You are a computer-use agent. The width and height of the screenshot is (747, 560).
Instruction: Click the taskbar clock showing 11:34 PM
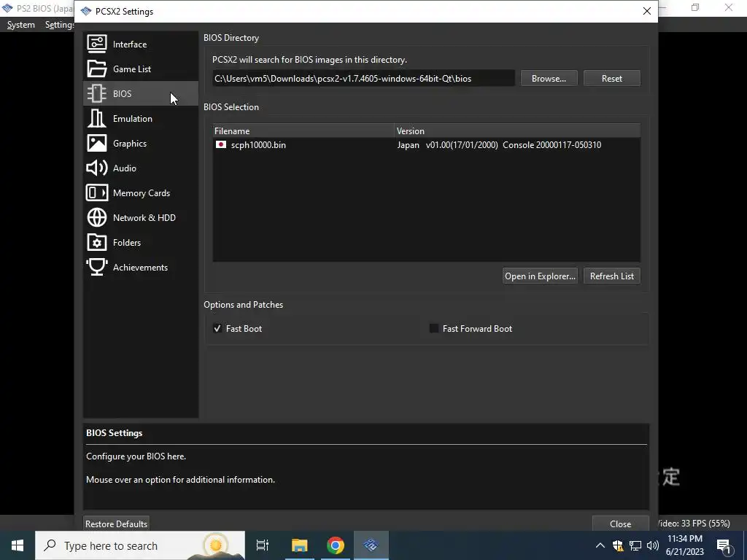point(684,545)
